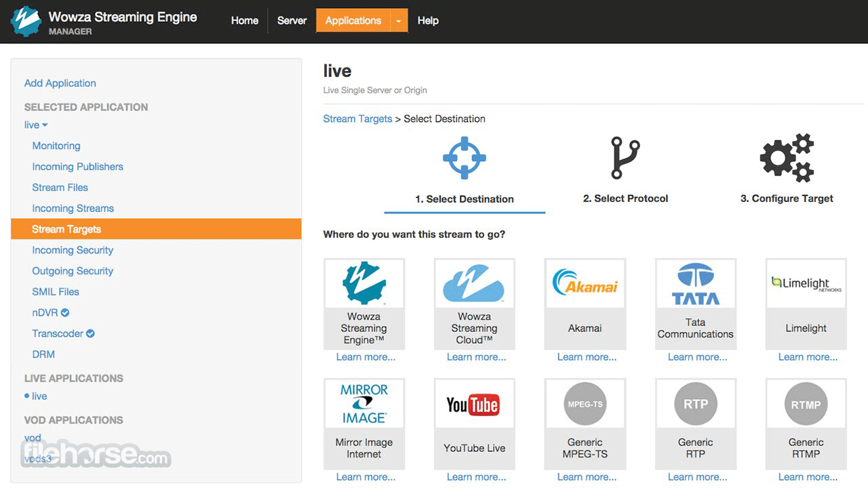Image resolution: width=868 pixels, height=488 pixels.
Task: Open DRM in the sidebar
Action: tap(43, 354)
